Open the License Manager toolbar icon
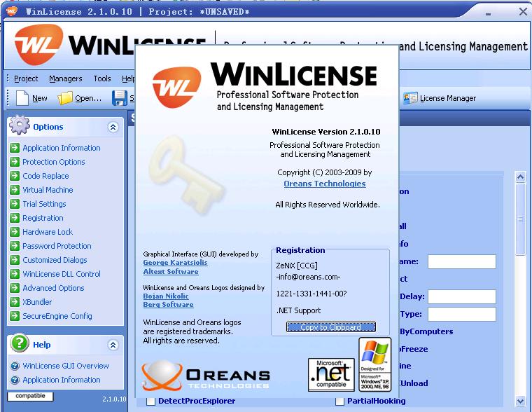 pyautogui.click(x=410, y=98)
